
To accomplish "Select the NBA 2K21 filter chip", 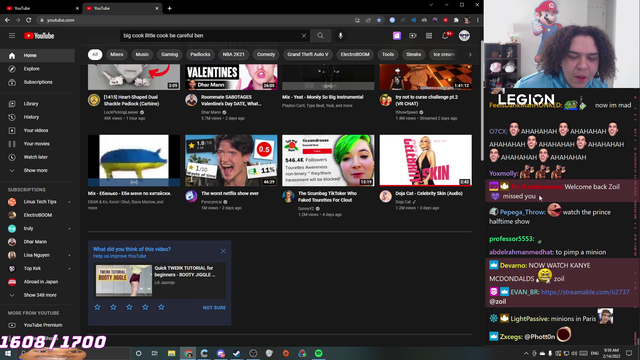I will point(233,54).
